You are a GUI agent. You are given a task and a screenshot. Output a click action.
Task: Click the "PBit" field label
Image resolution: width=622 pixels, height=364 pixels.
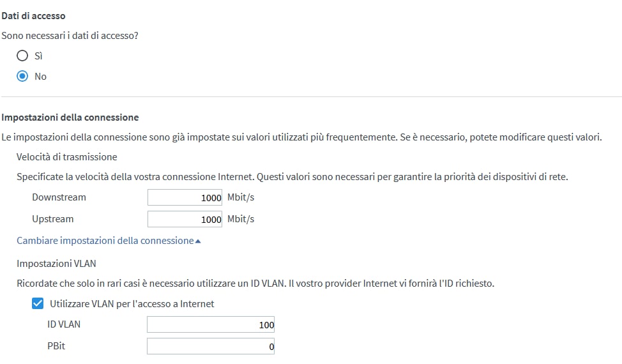(56, 346)
